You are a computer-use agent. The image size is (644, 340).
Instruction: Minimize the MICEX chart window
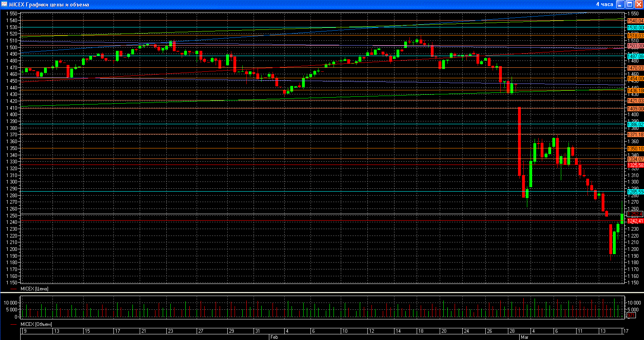click(620, 4)
